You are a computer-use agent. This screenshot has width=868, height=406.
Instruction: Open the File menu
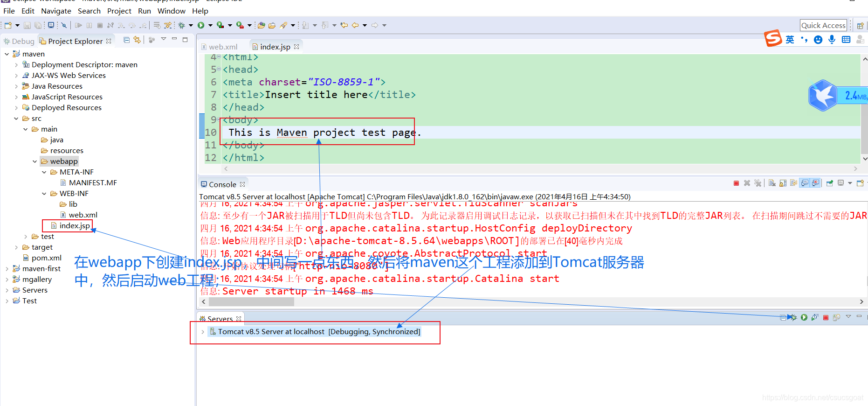click(x=9, y=11)
